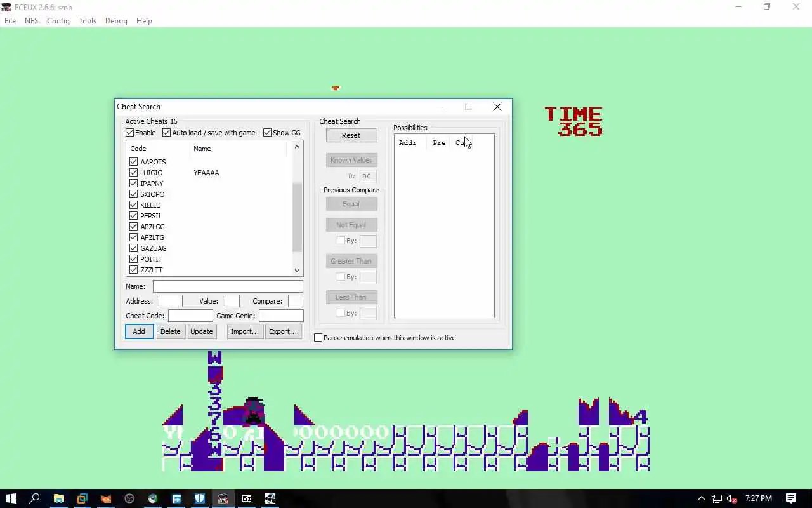
Task: Enable Pause emulation when window is active
Action: (x=318, y=338)
